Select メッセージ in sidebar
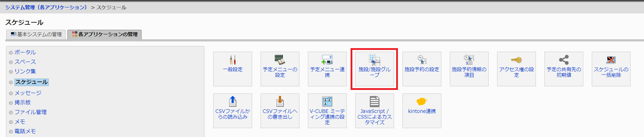Image resolution: width=644 pixels, height=137 pixels. coord(28,93)
